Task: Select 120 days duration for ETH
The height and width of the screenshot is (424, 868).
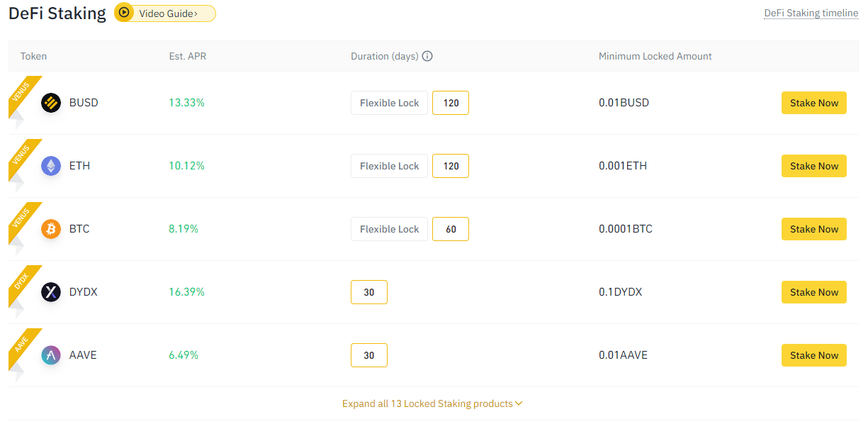Action: [x=451, y=166]
